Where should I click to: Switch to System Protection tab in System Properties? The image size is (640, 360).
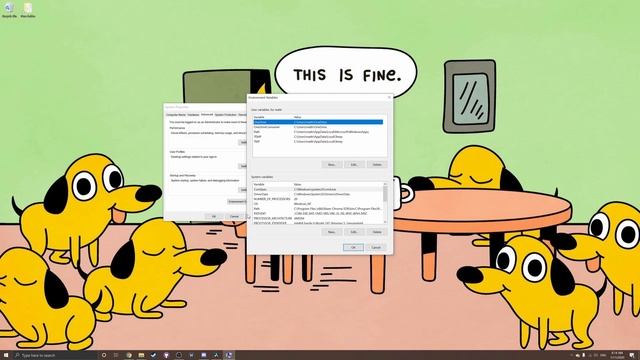(x=226, y=115)
